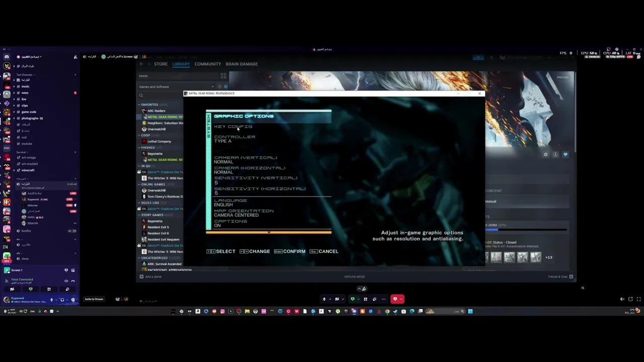Image resolution: width=644 pixels, height=362 pixels.
Task: Click CANCEL in the game options screen
Action: 324,251
